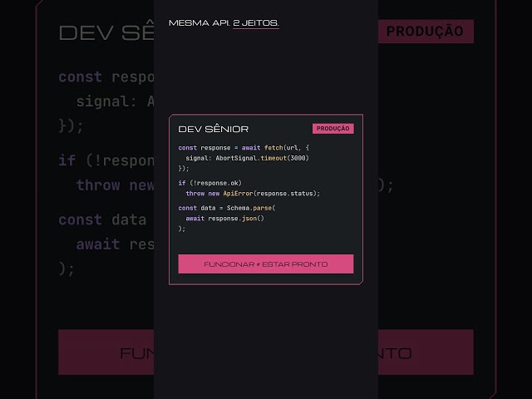Click the underlined '2 JEITOS.' text
This screenshot has width=532, height=399.
tap(256, 23)
